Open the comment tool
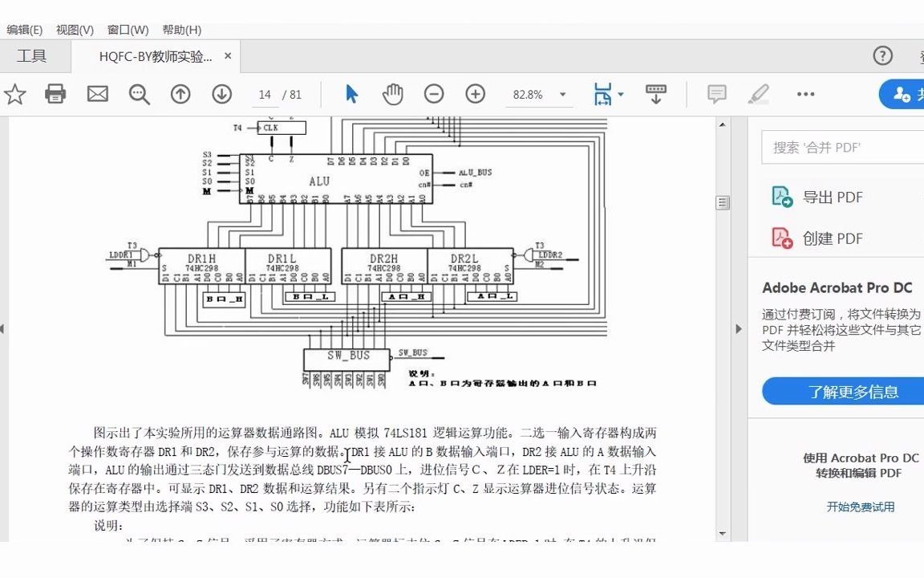Viewport: 924px width, 578px height. point(716,94)
